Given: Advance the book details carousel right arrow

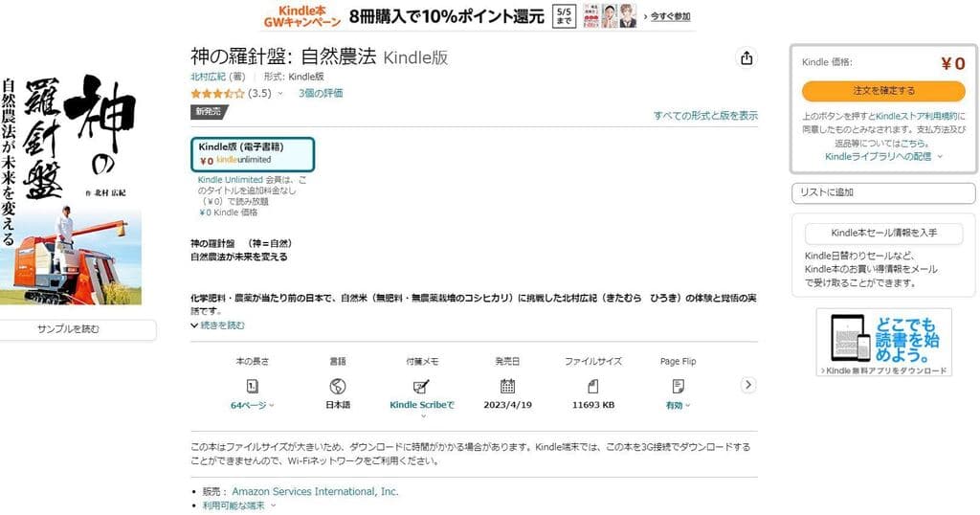Looking at the screenshot, I should [x=748, y=385].
